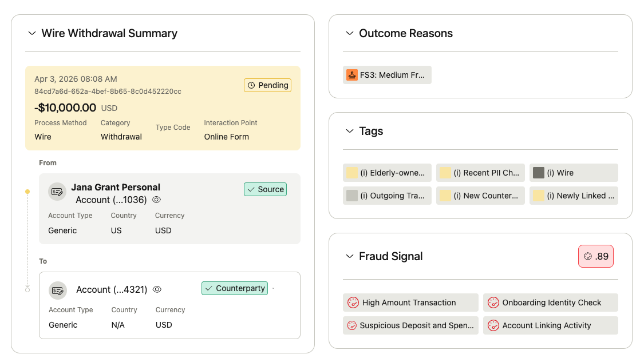The image size is (644, 358).
Task: Click the counterparty account avatar icon
Action: pyautogui.click(x=58, y=291)
